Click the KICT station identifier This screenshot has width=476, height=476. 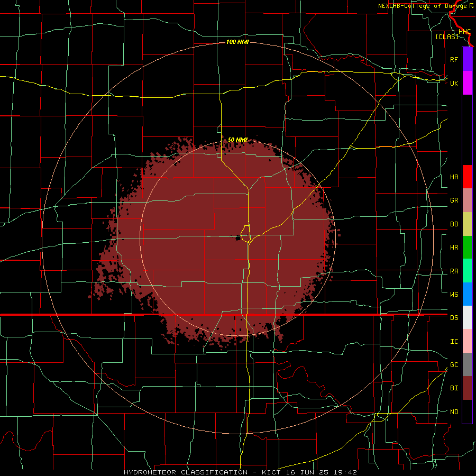tap(270, 472)
